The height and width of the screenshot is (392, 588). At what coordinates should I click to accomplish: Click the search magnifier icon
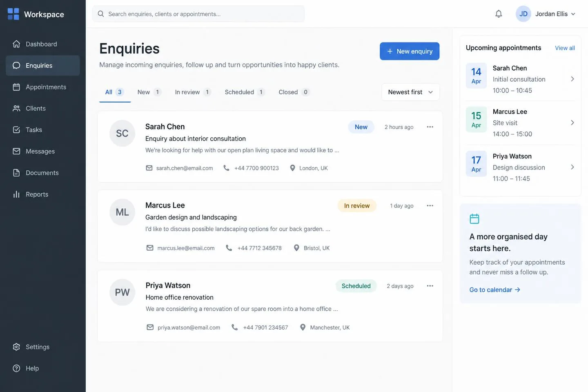pos(101,14)
